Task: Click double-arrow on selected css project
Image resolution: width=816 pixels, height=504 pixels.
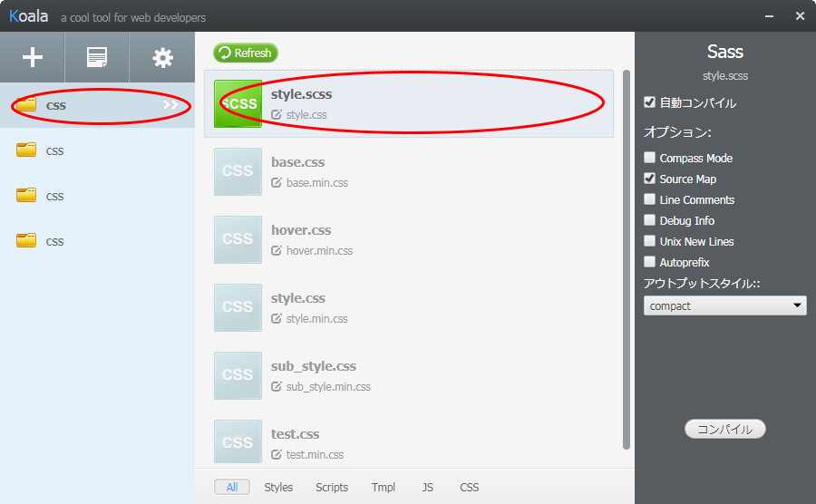Action: 170,104
